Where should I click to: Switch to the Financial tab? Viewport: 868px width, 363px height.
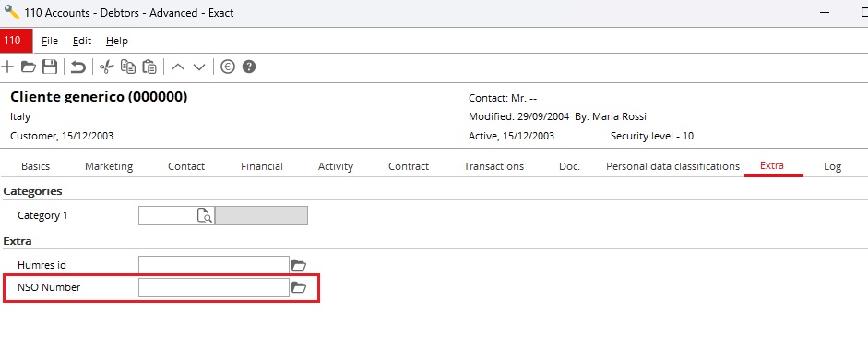click(262, 166)
